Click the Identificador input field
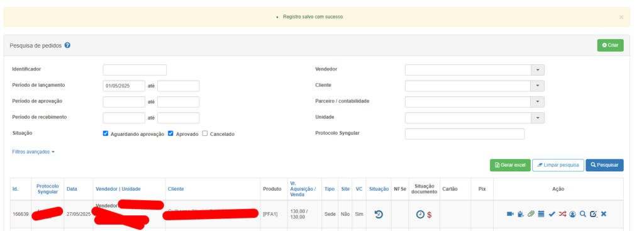The height and width of the screenshot is (231, 644). [135, 70]
